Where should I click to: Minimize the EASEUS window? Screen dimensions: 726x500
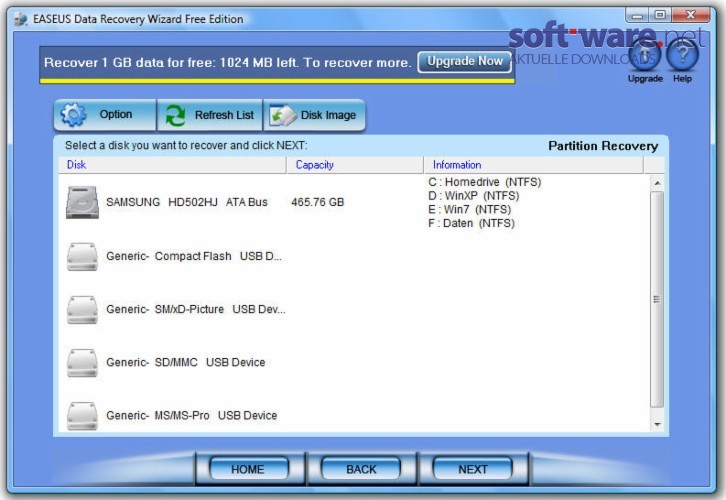tap(637, 16)
